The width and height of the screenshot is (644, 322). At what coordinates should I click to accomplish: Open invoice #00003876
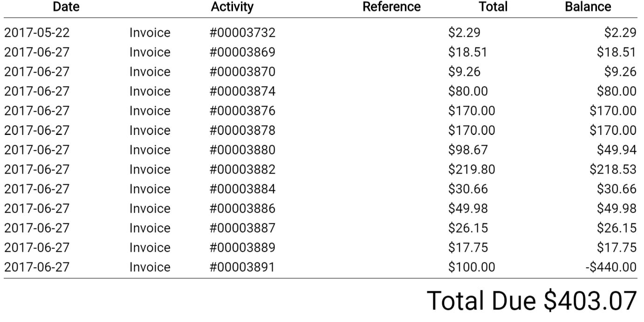(x=242, y=111)
